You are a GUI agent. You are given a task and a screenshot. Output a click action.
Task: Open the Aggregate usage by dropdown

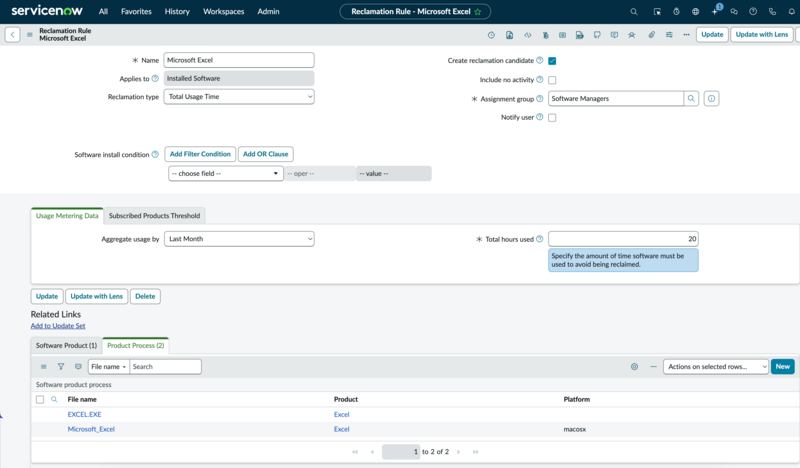click(239, 239)
